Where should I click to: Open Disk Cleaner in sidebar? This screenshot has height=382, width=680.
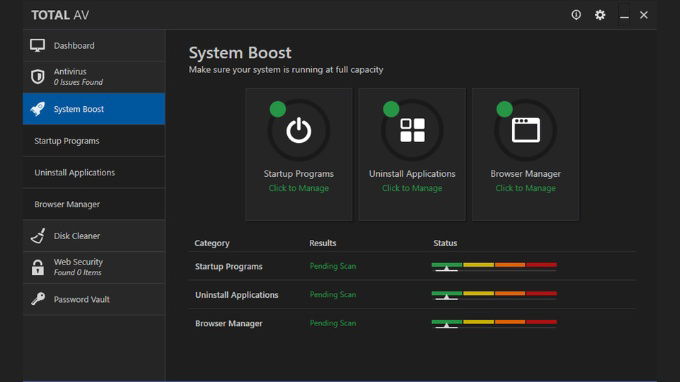[94, 236]
